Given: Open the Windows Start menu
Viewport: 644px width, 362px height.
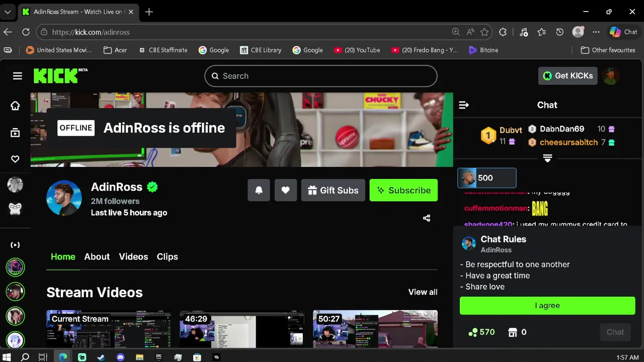Looking at the screenshot, I should coord(8,357).
